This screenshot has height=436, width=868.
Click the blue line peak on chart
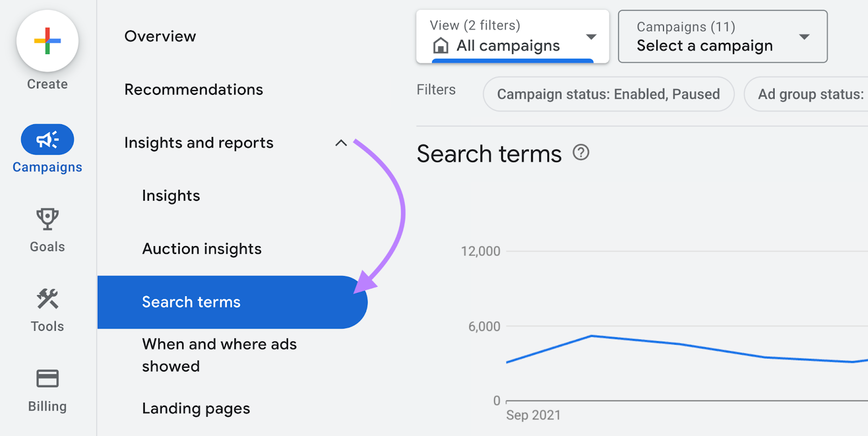tap(591, 336)
